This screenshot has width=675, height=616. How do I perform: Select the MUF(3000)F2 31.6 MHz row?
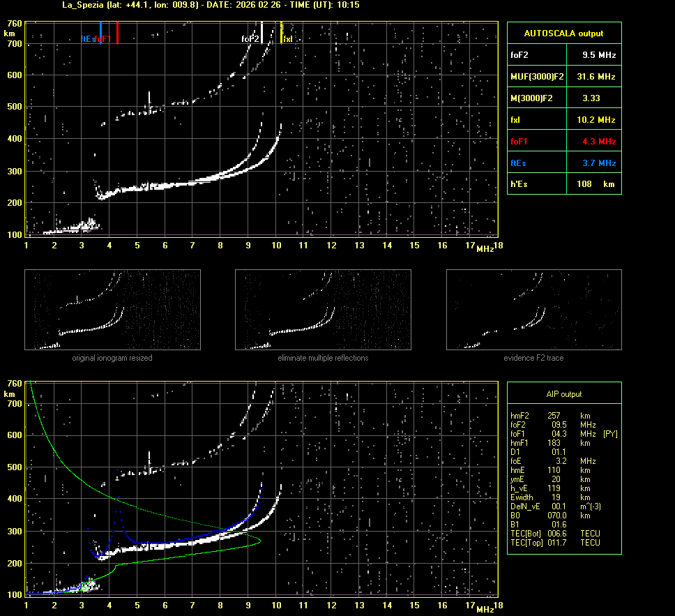(x=563, y=76)
